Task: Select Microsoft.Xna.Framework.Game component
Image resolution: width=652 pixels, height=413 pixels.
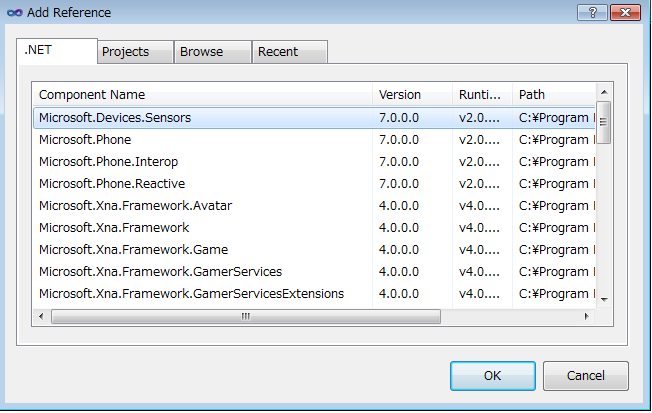Action: tap(314, 250)
